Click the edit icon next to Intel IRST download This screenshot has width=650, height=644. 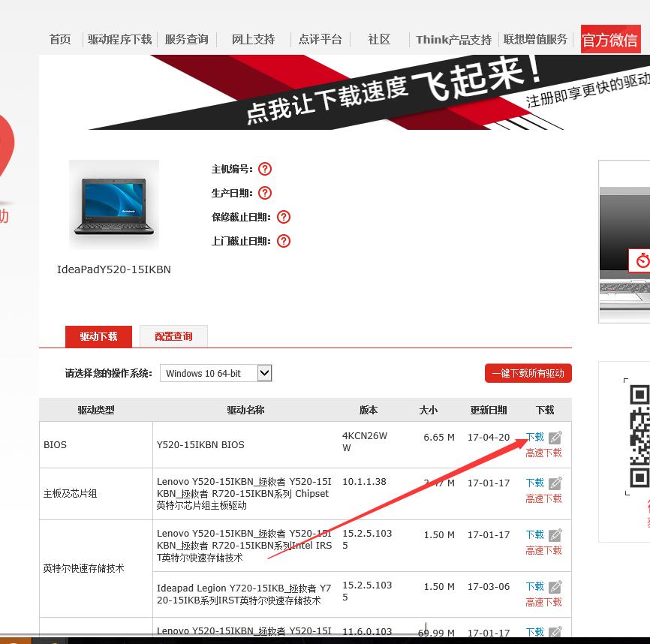555,534
